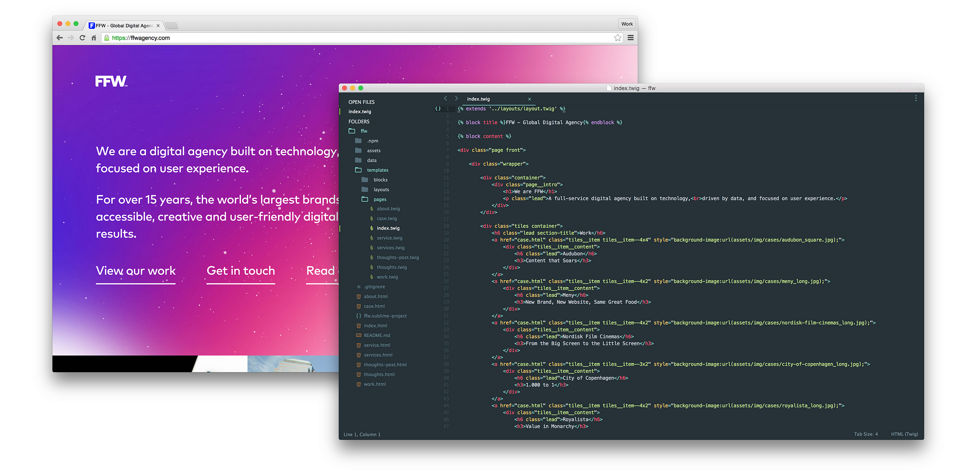980x476 pixels.
Task: Click the Line 1, Column 1 status text
Action: click(x=362, y=435)
